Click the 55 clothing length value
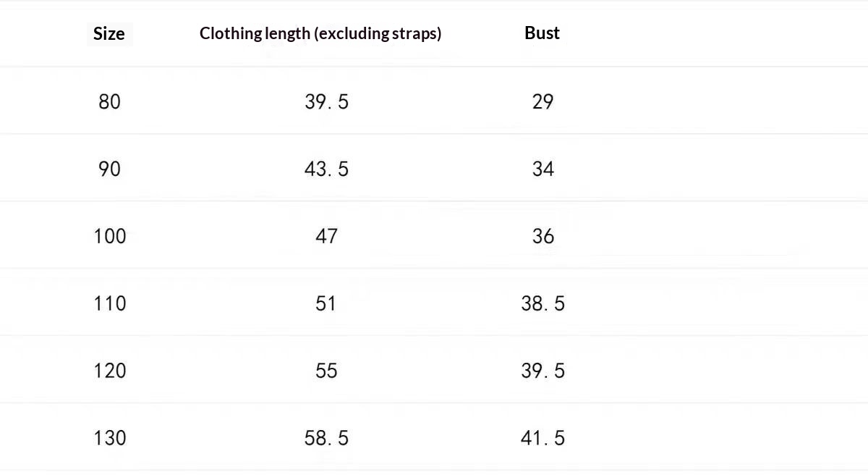Image resolution: width=868 pixels, height=475 pixels. pyautogui.click(x=326, y=371)
